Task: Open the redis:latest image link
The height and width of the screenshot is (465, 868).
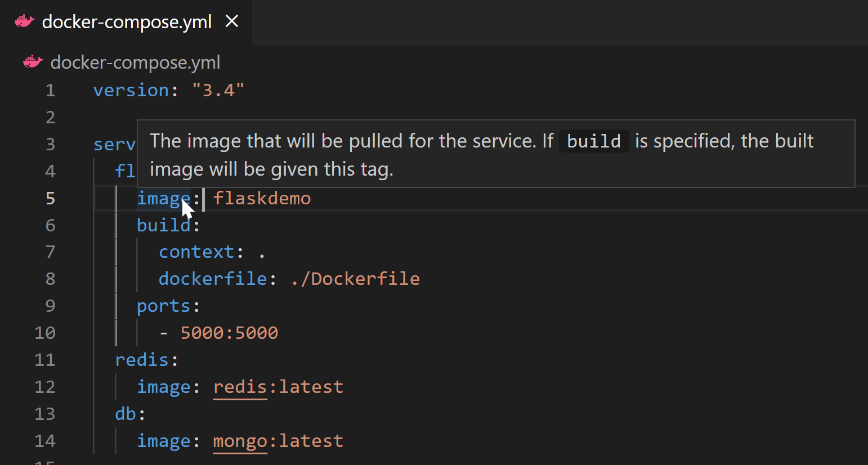Action: tap(240, 387)
